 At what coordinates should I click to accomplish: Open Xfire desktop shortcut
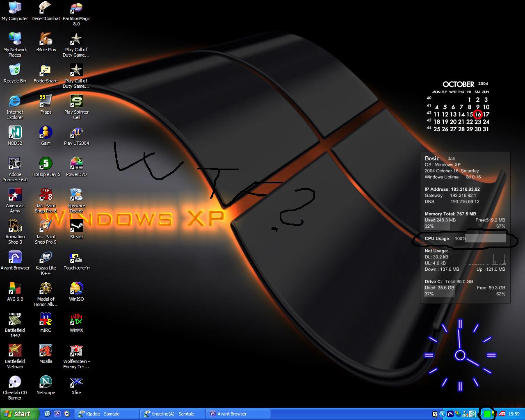coord(76,385)
